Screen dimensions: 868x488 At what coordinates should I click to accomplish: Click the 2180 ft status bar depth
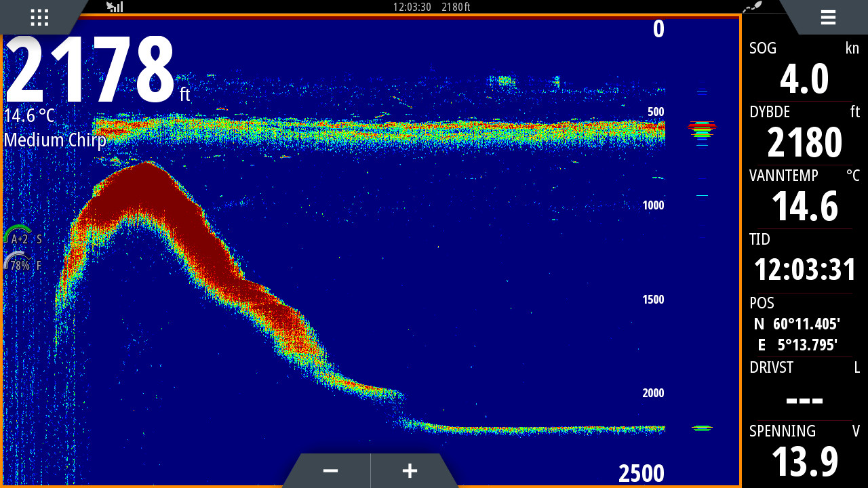[456, 7]
